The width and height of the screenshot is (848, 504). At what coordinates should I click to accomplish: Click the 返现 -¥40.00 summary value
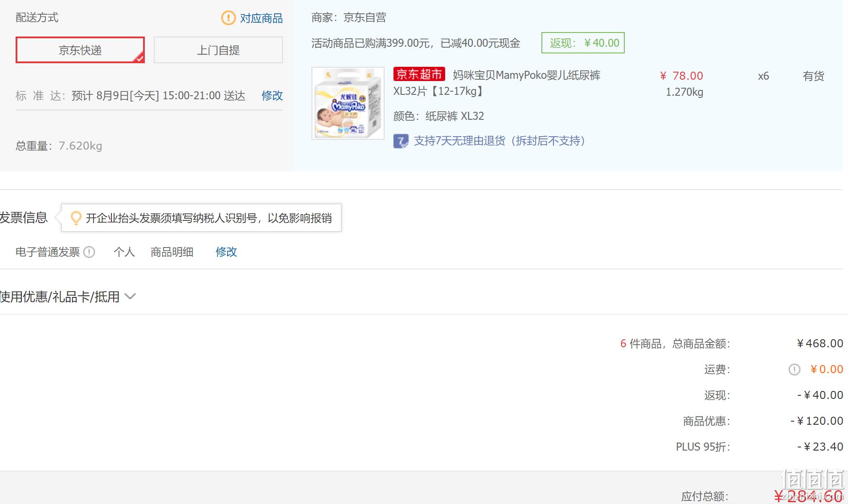(820, 395)
